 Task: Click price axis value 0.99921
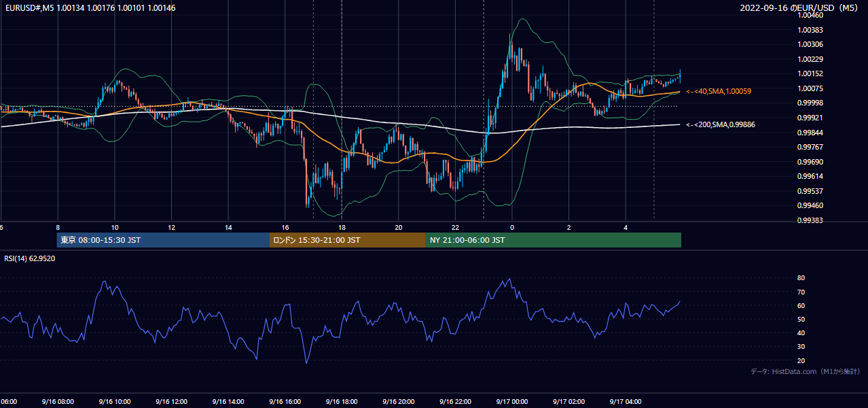[x=810, y=118]
